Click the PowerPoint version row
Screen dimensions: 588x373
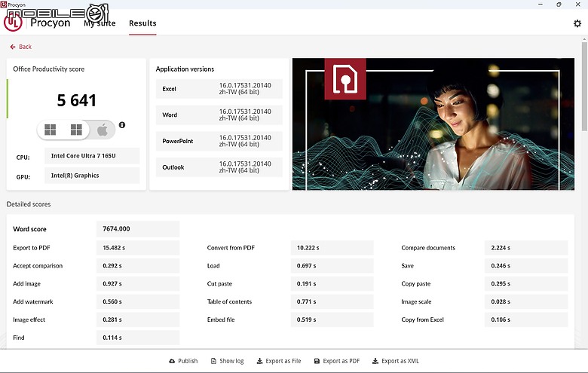219,142
